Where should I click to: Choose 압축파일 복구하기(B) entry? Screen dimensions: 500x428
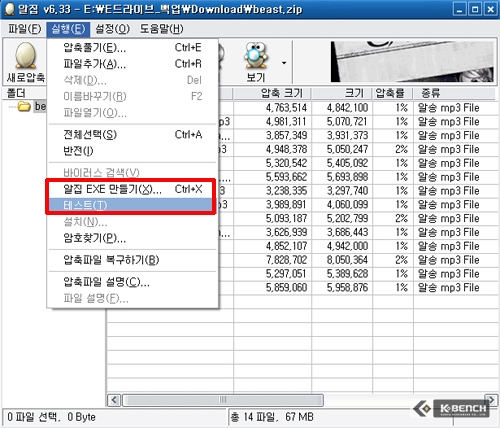click(x=132, y=260)
